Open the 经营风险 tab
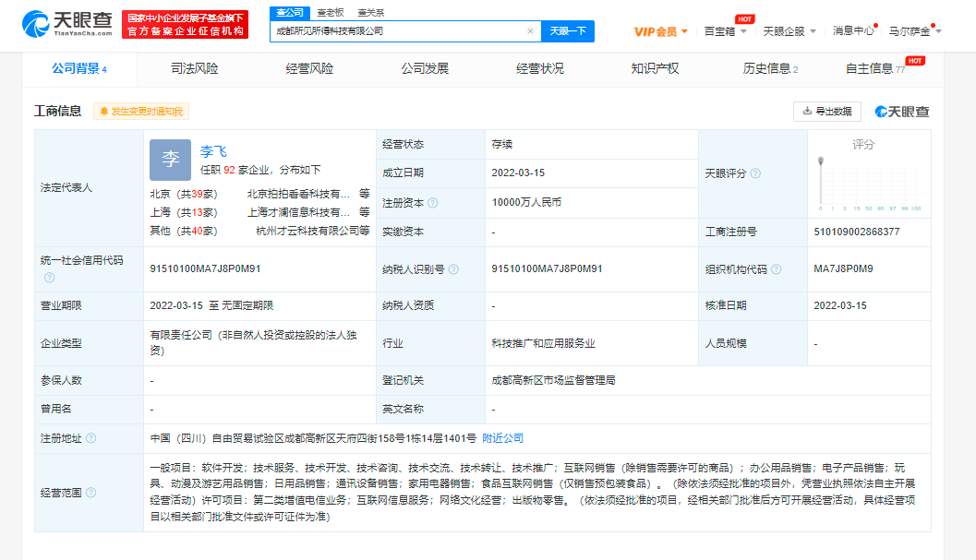Viewport: 976px width, 560px height. 309,68
